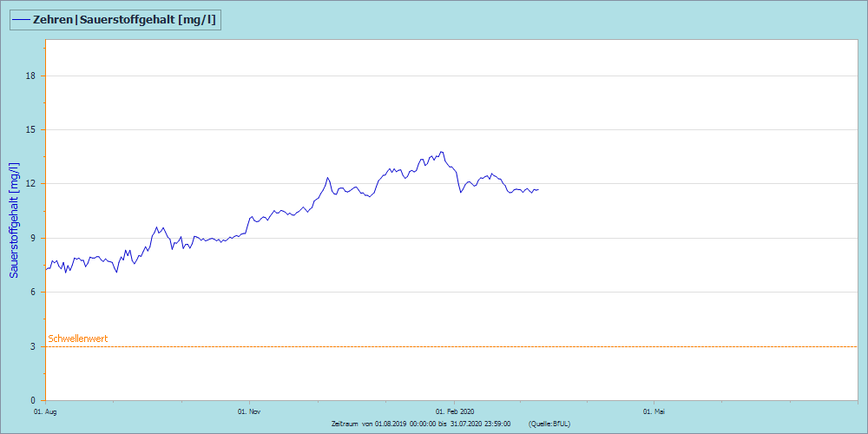
Task: Click the last data point of the blue curve
Action: click(538, 190)
